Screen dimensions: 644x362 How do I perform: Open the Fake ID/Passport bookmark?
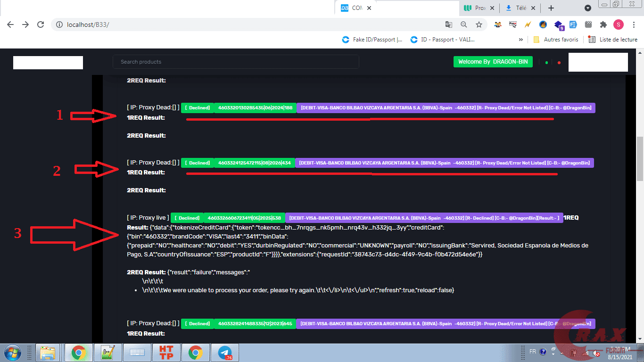[x=372, y=40]
